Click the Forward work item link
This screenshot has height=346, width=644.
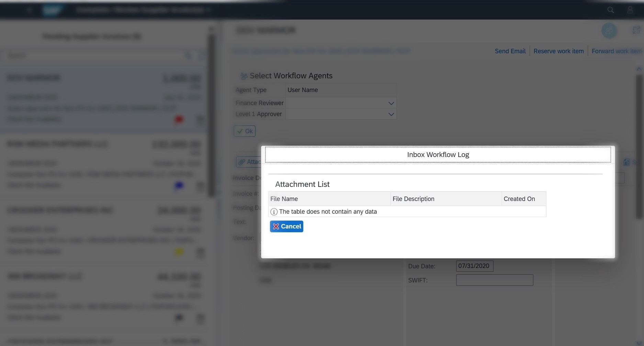point(617,51)
